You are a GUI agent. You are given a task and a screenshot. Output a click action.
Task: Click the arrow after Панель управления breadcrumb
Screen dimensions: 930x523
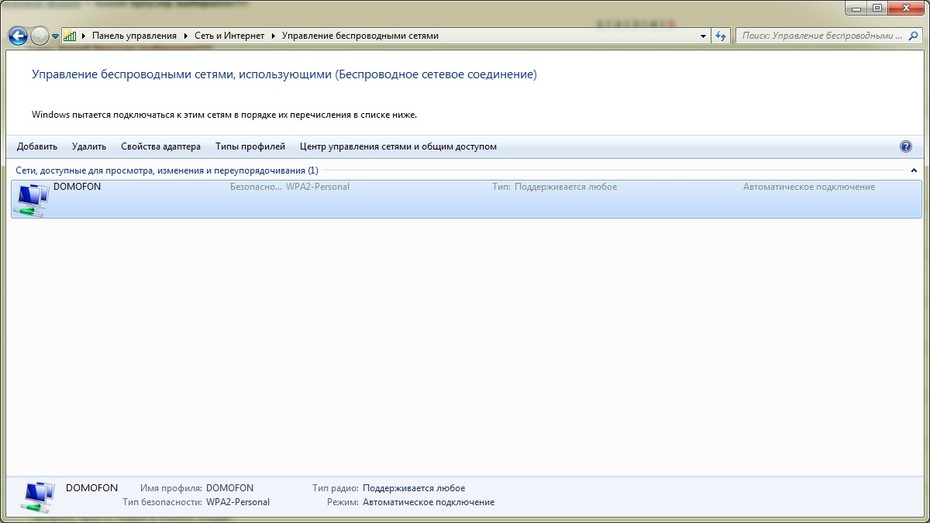pos(186,36)
